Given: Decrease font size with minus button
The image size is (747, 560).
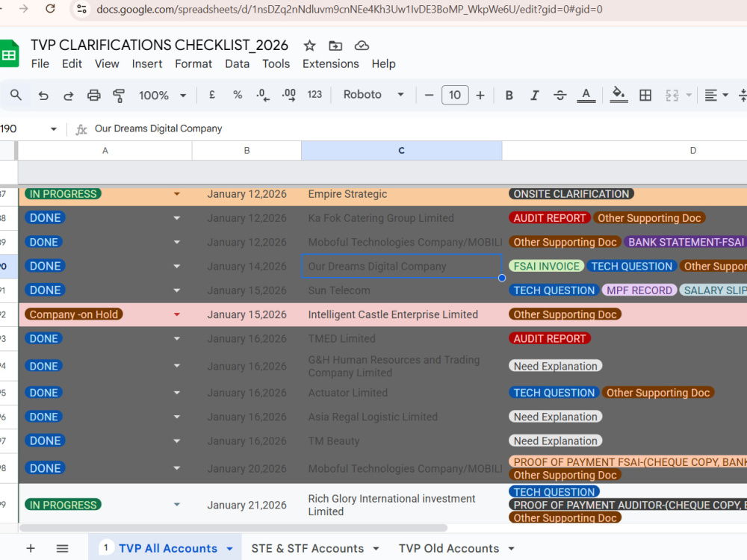Looking at the screenshot, I should pos(429,95).
